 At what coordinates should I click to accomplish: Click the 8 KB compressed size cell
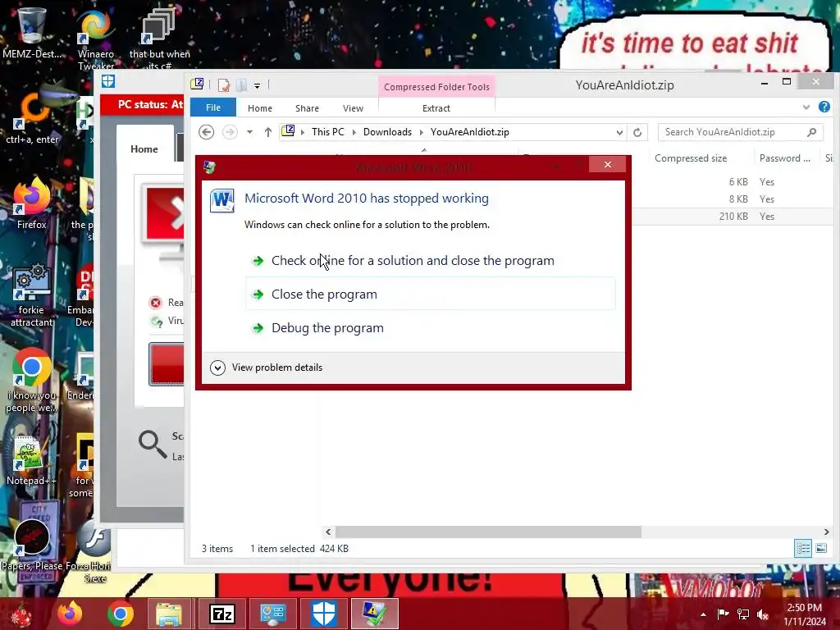[x=737, y=199]
